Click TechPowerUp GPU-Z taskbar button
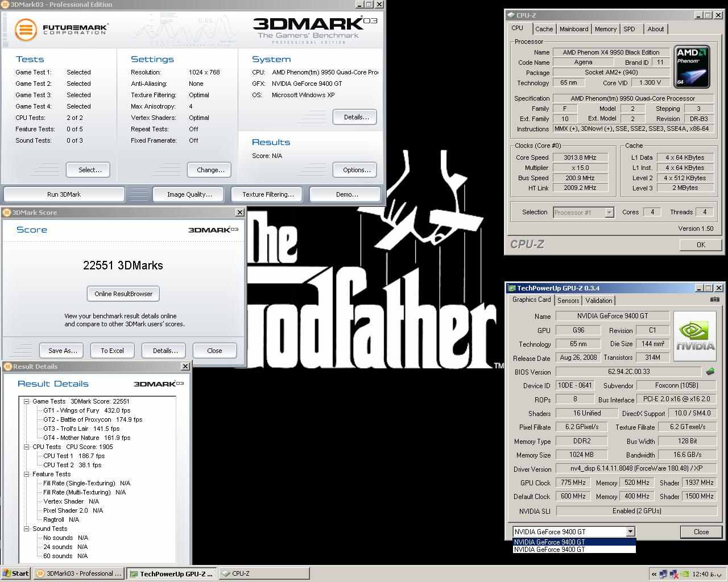The width and height of the screenshot is (728, 582). point(172,573)
